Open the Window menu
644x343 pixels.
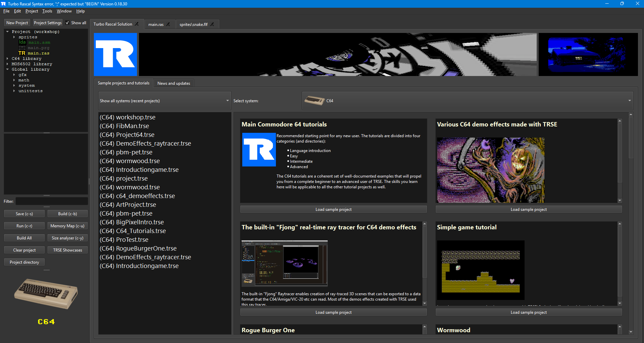click(x=64, y=11)
